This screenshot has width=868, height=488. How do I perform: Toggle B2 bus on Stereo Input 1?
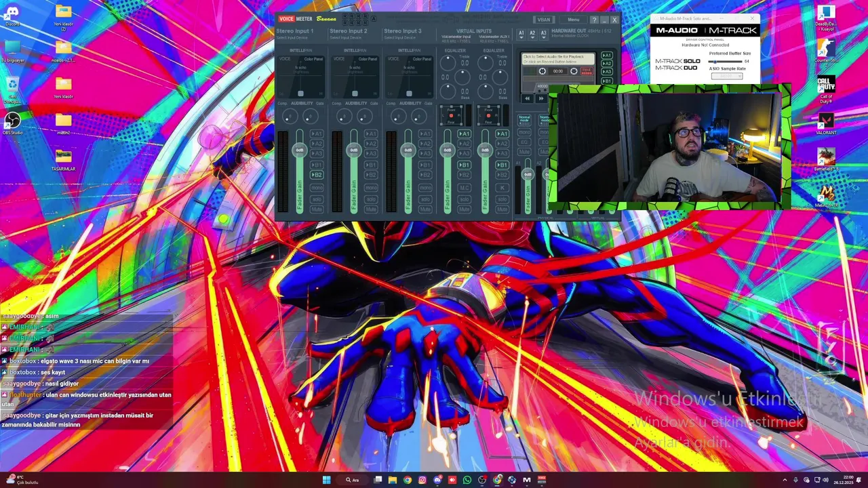(317, 175)
